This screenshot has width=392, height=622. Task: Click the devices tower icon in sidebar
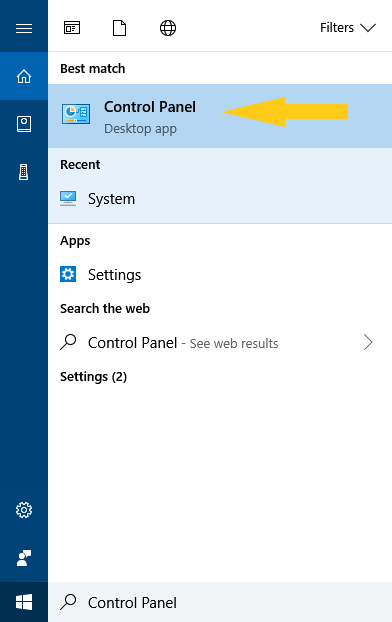(24, 172)
